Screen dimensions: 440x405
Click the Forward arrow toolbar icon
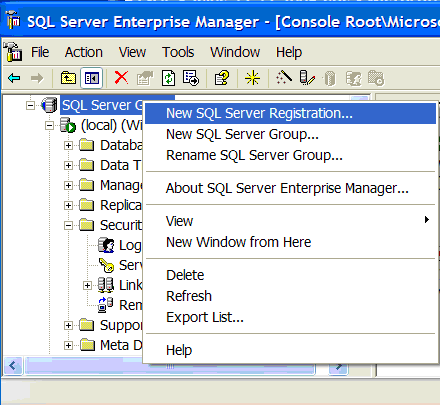(37, 78)
